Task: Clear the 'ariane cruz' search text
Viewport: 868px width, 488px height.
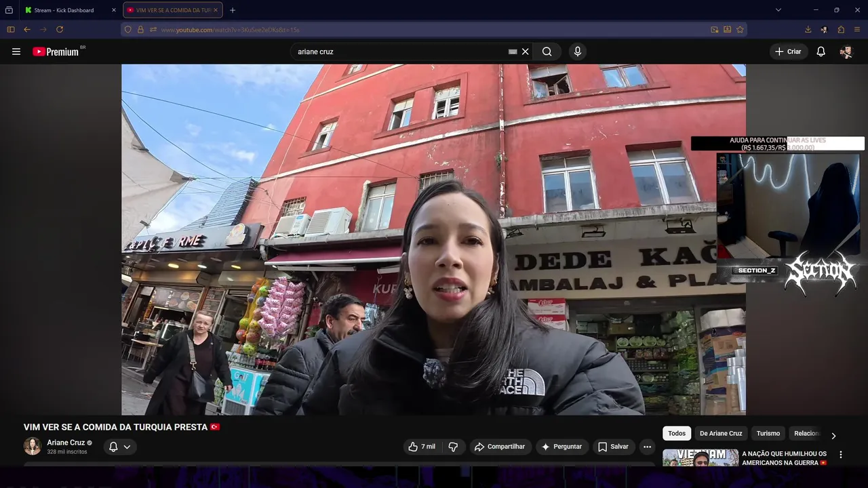Action: [525, 52]
